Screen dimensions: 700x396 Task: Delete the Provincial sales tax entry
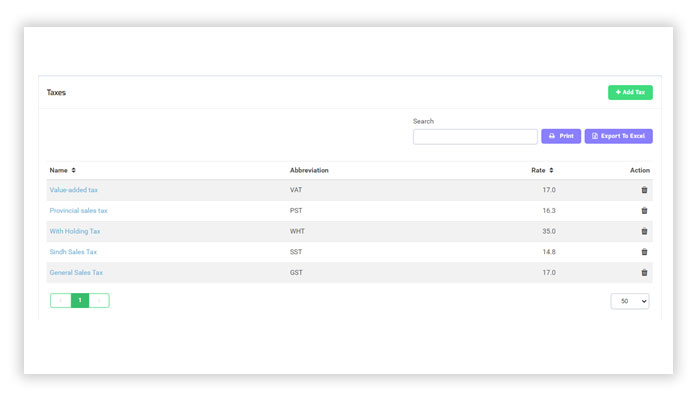click(x=644, y=210)
